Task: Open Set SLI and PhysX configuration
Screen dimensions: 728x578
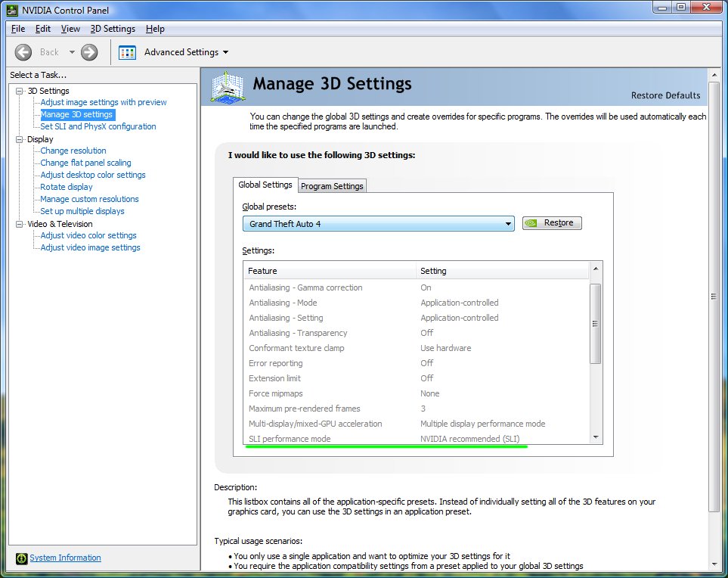Action: point(98,126)
